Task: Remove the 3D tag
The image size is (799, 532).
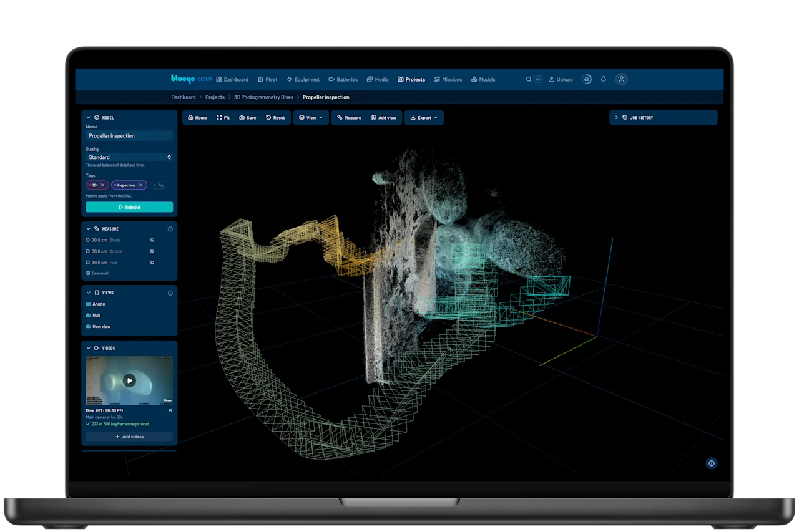Action: [x=102, y=185]
